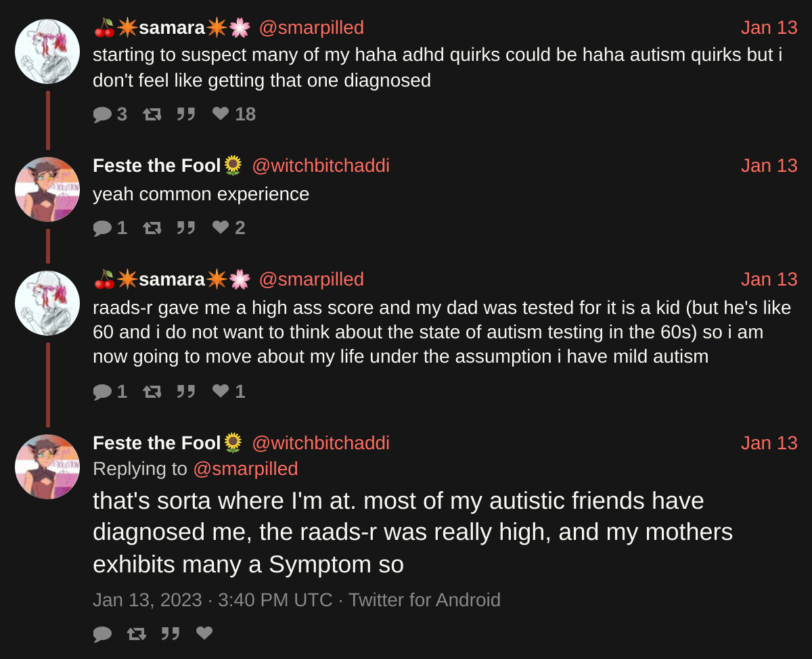Screen dimensions: 812x659
Task: Quote samara's raads-r score tweet
Action: point(186,392)
